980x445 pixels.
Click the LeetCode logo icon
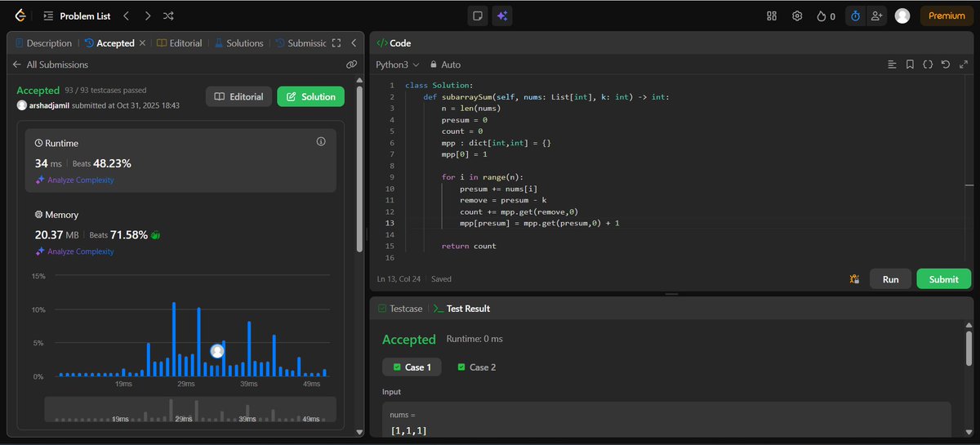[19, 16]
